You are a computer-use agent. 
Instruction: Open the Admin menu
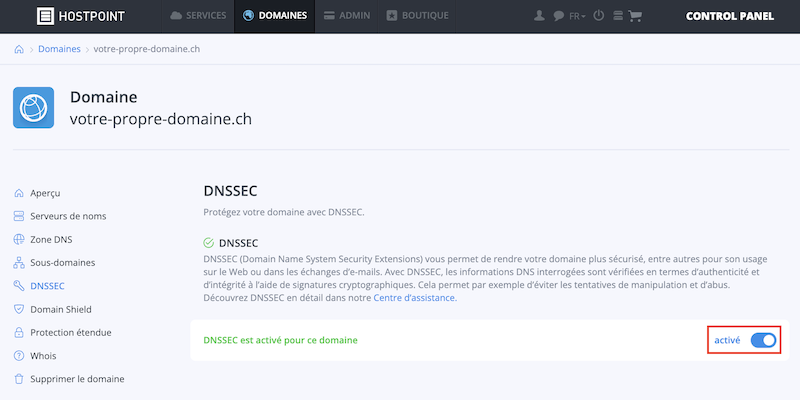[x=346, y=16]
